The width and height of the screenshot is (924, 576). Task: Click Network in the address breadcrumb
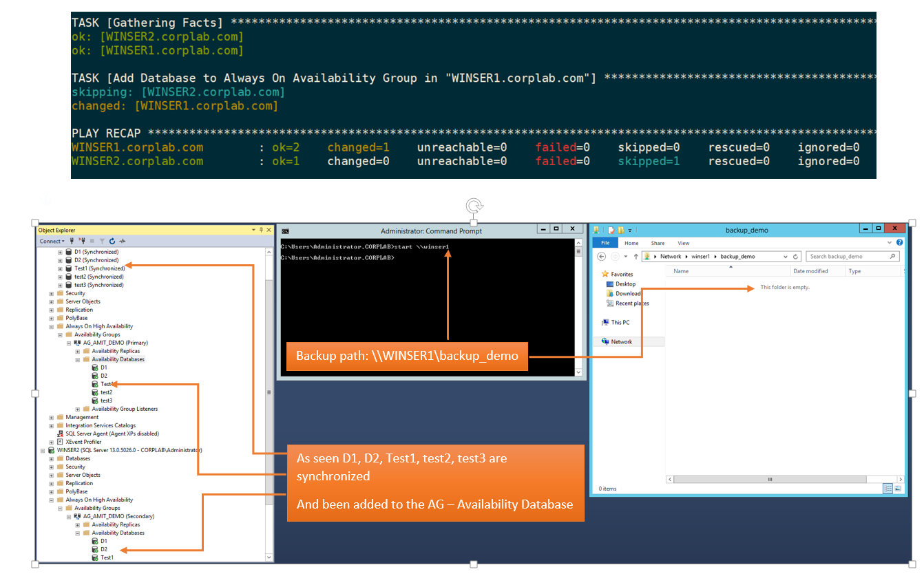(x=671, y=257)
